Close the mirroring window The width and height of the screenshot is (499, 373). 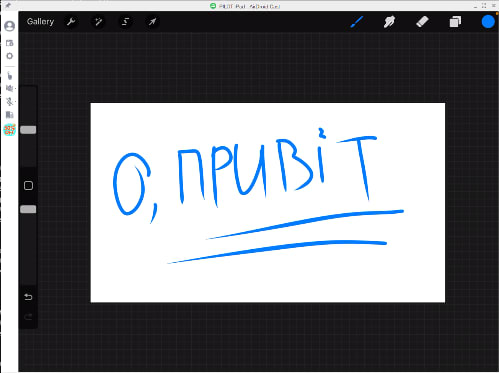494,6
